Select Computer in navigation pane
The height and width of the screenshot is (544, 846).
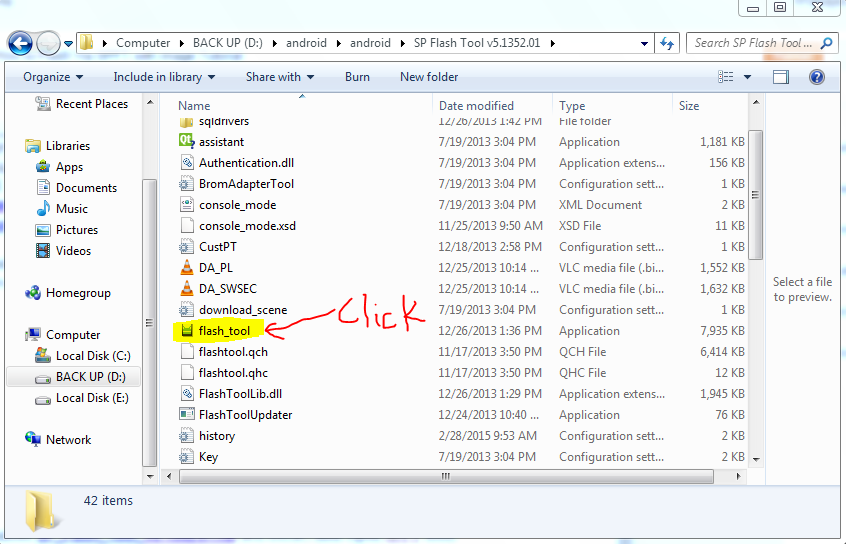63,335
